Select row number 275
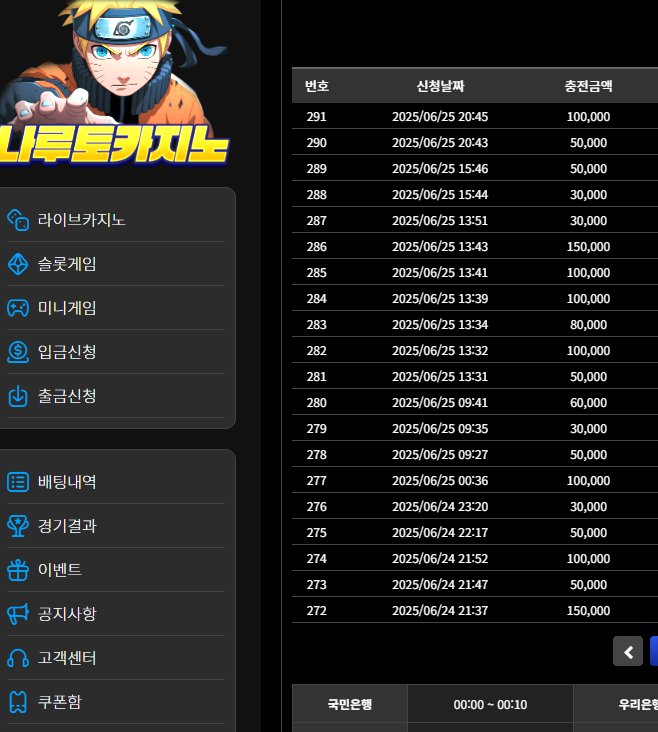Screen dimensions: 658x732 tap(316, 533)
